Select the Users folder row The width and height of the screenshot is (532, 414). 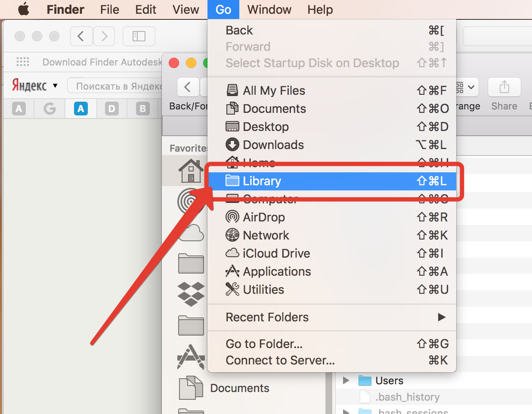click(x=434, y=380)
